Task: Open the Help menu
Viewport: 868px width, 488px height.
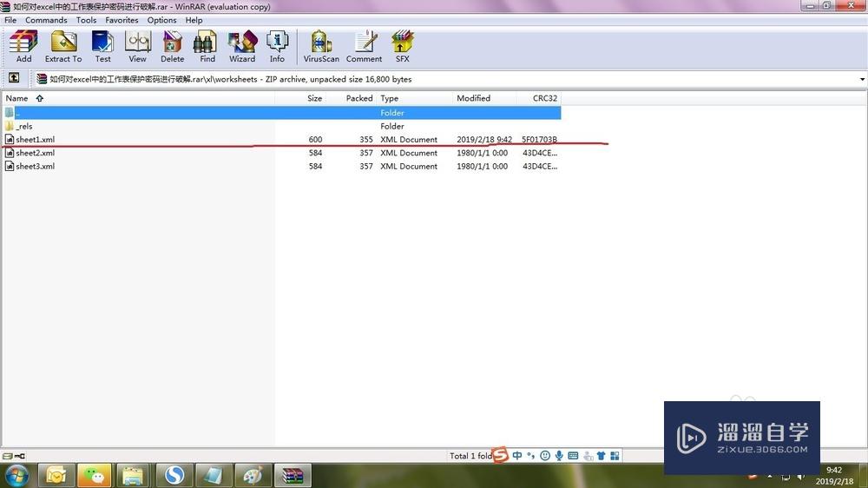Action: (x=194, y=20)
